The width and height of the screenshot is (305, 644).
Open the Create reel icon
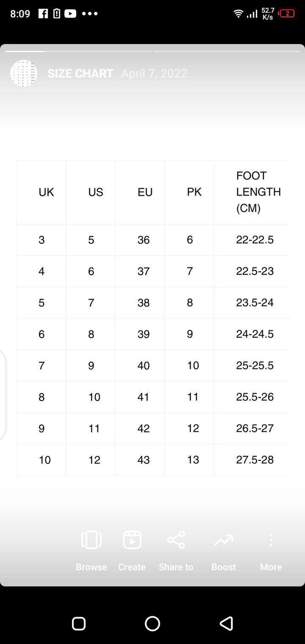(132, 540)
